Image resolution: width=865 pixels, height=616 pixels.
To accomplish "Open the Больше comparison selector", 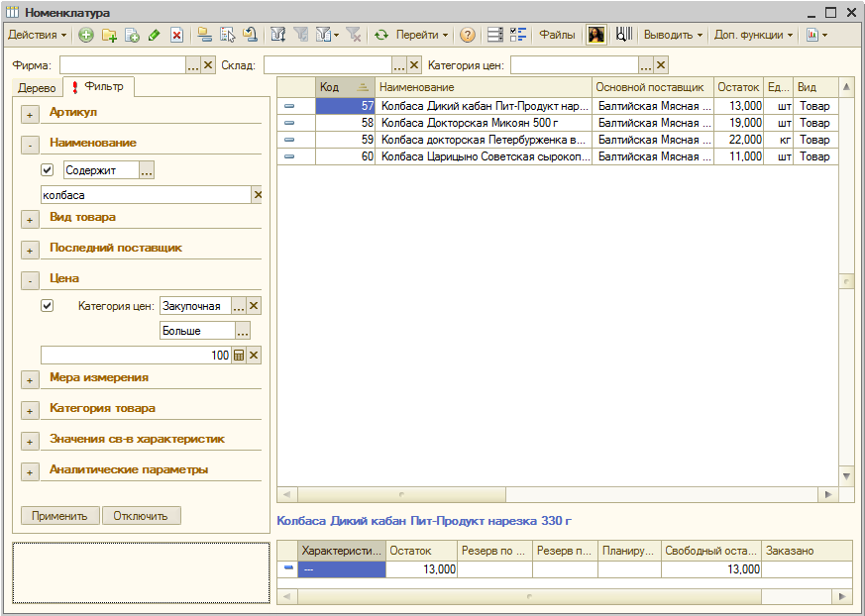I will (x=243, y=331).
